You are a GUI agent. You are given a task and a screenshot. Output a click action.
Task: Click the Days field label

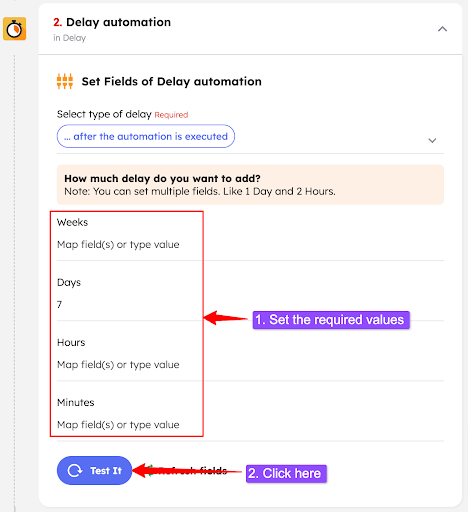coord(69,283)
